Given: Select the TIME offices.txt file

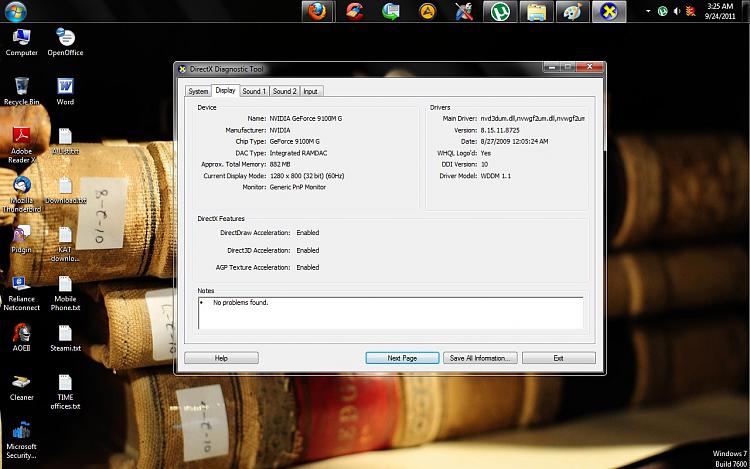Looking at the screenshot, I should coord(65,392).
